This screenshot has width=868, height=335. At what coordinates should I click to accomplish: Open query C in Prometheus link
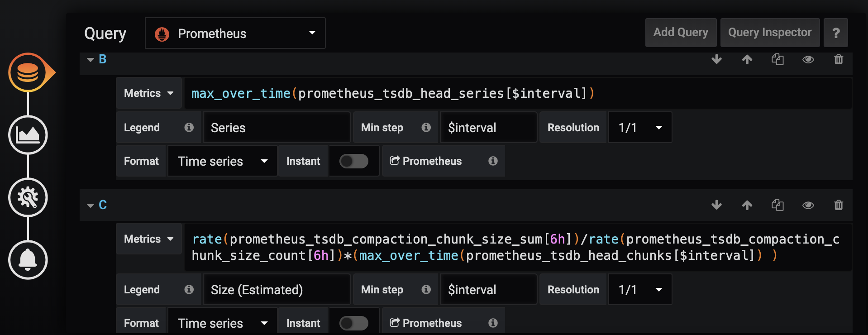tap(426, 323)
